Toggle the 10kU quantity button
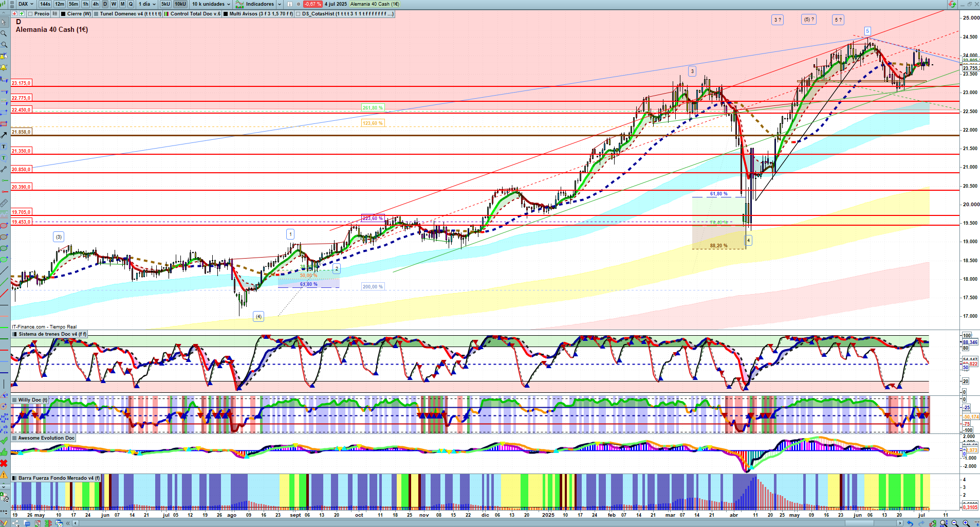The image size is (980, 527). tap(180, 4)
